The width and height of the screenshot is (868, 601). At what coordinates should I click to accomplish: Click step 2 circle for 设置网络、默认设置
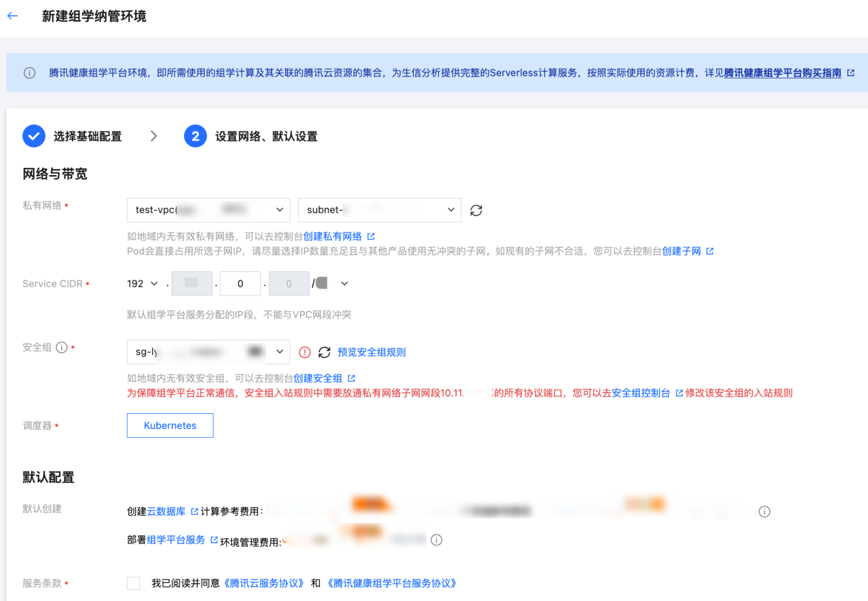(195, 136)
